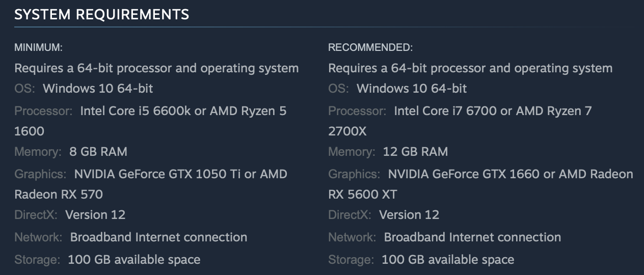This screenshot has height=275, width=644.
Task: Click minimum DirectX Version 12 entry
Action: click(x=95, y=214)
